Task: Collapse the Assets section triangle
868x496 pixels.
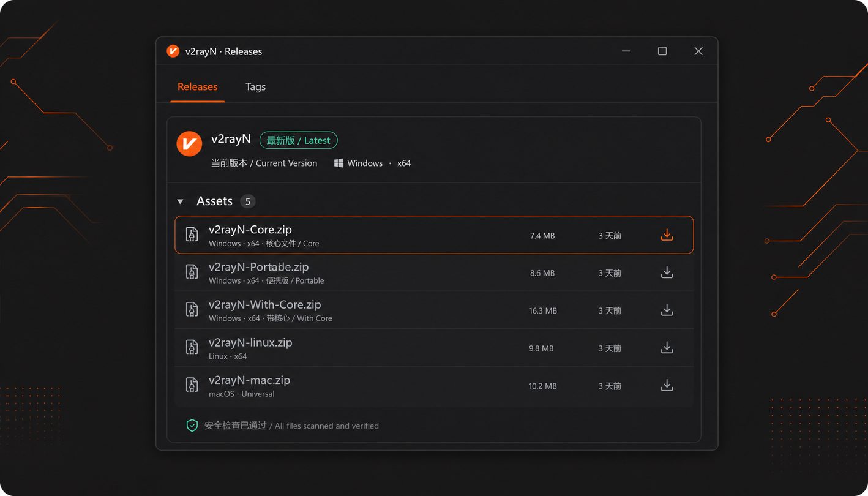Action: pyautogui.click(x=180, y=201)
